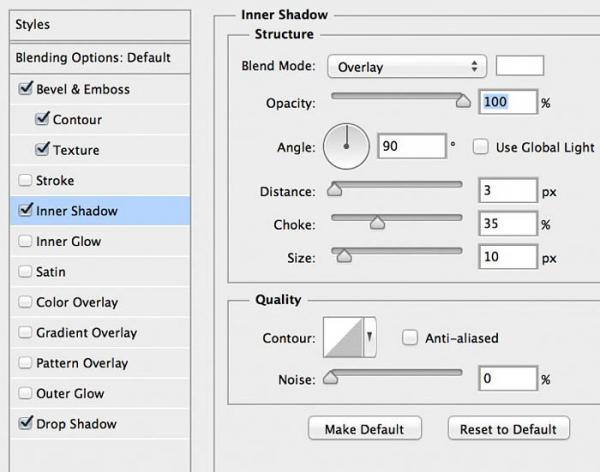Select Blending Options: Default

point(93,58)
